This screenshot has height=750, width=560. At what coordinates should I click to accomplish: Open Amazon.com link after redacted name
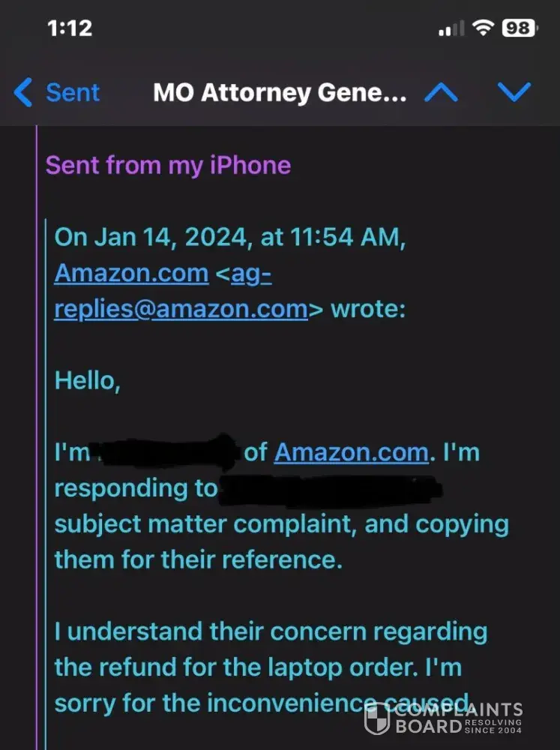tap(352, 452)
